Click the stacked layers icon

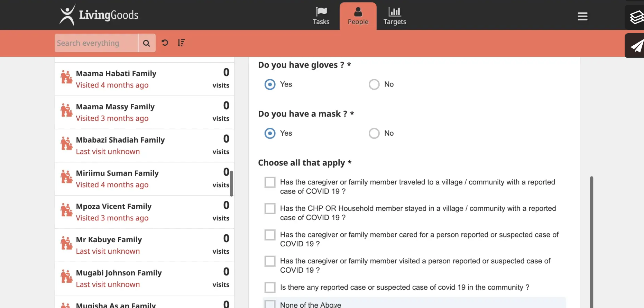(x=636, y=17)
